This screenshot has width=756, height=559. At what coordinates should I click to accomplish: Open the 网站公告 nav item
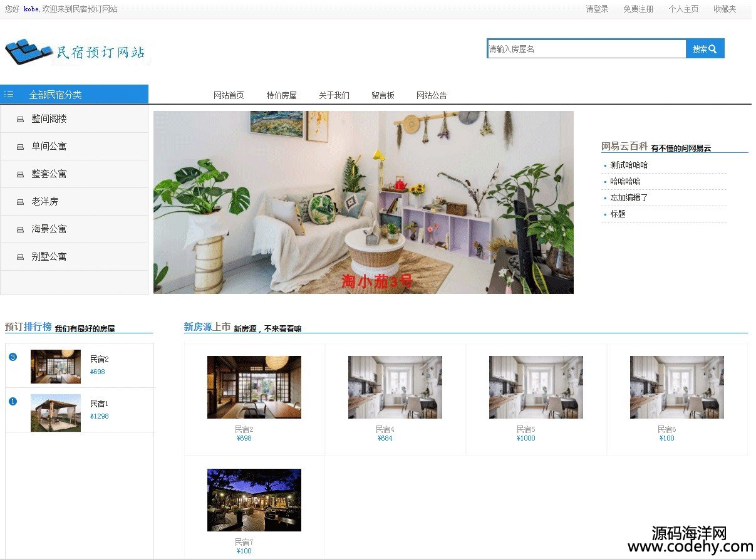(432, 95)
